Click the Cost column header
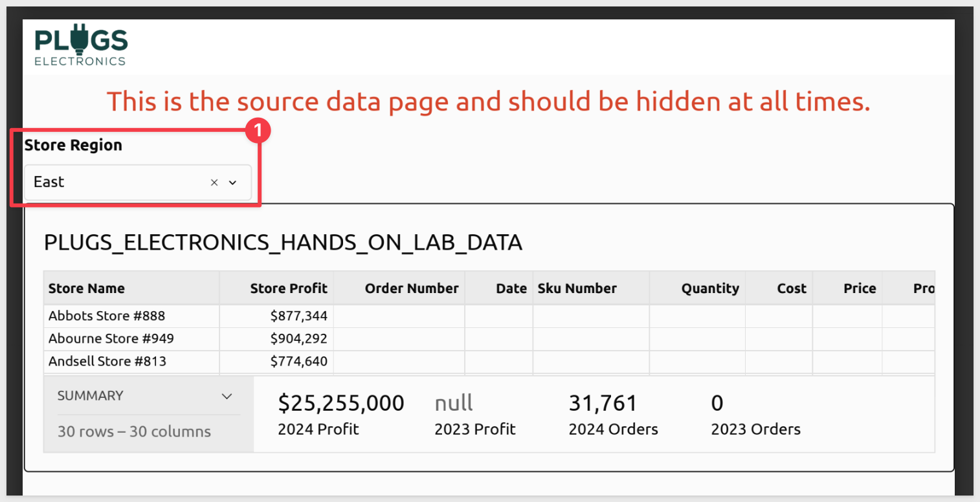 (791, 289)
